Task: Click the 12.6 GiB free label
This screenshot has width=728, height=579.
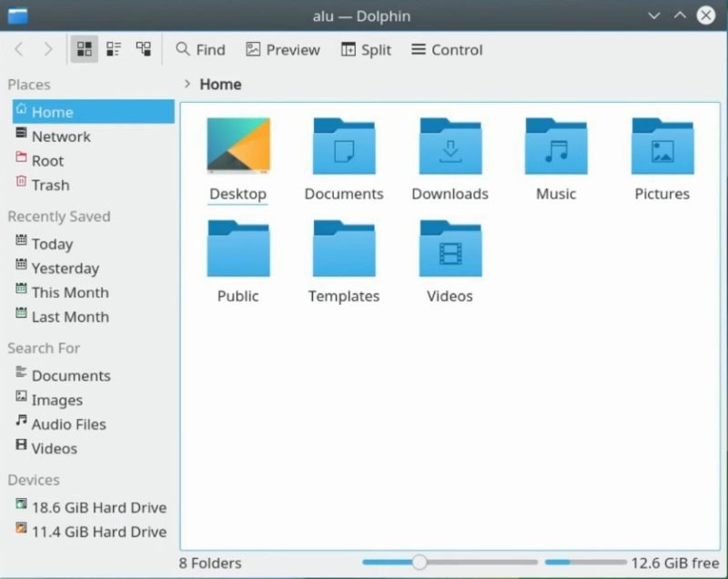Action: (675, 563)
